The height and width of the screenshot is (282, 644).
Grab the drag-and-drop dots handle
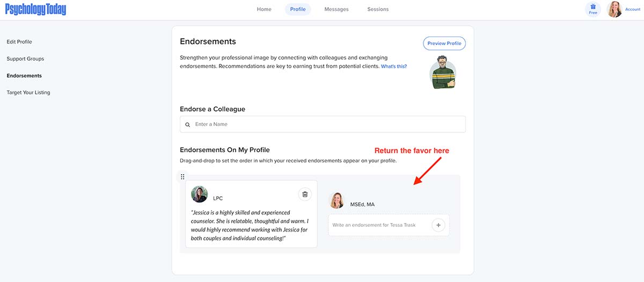182,177
